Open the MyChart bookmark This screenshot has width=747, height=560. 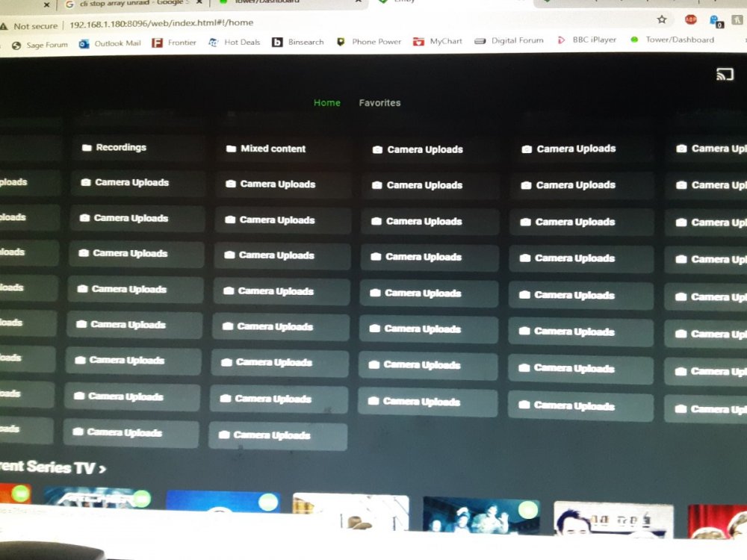437,41
